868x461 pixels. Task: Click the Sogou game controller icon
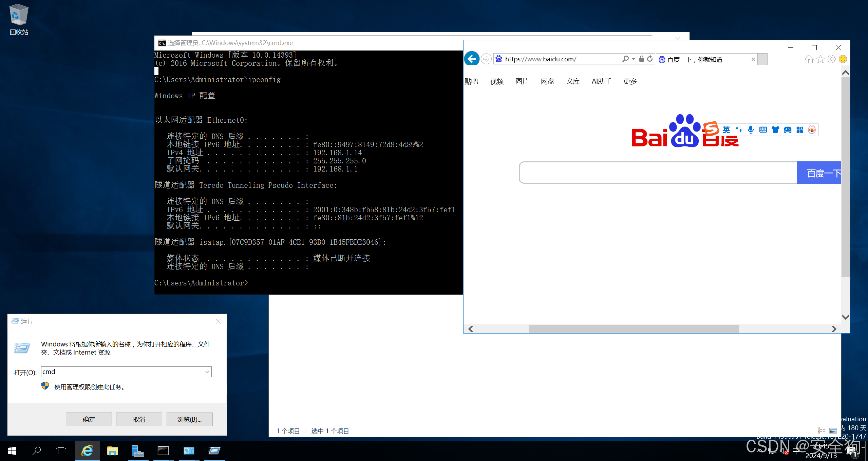point(787,129)
